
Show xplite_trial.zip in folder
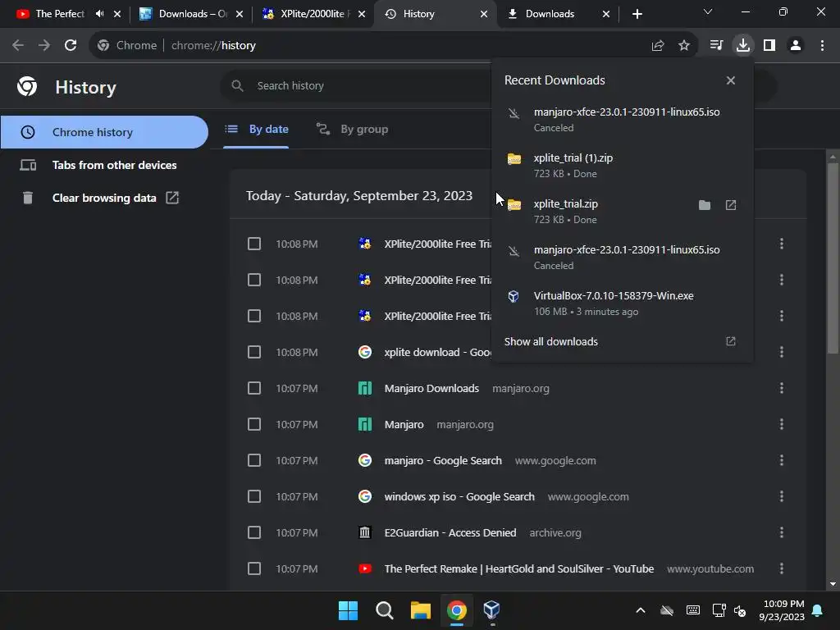[705, 205]
